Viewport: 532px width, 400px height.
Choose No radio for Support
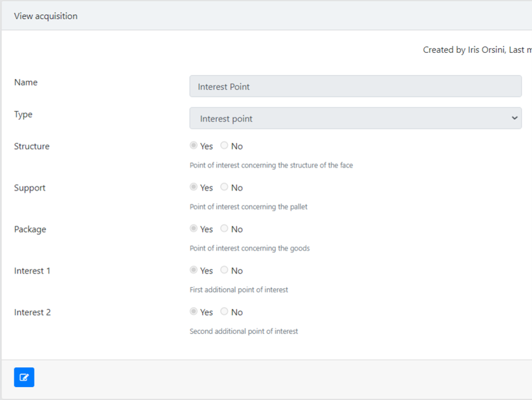pos(224,187)
